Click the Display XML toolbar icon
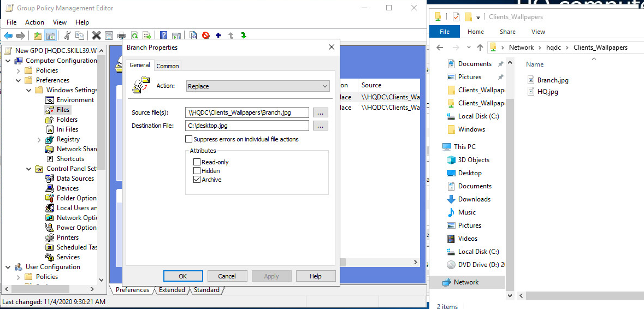Screen dimensions: 644x309 (x=193, y=35)
